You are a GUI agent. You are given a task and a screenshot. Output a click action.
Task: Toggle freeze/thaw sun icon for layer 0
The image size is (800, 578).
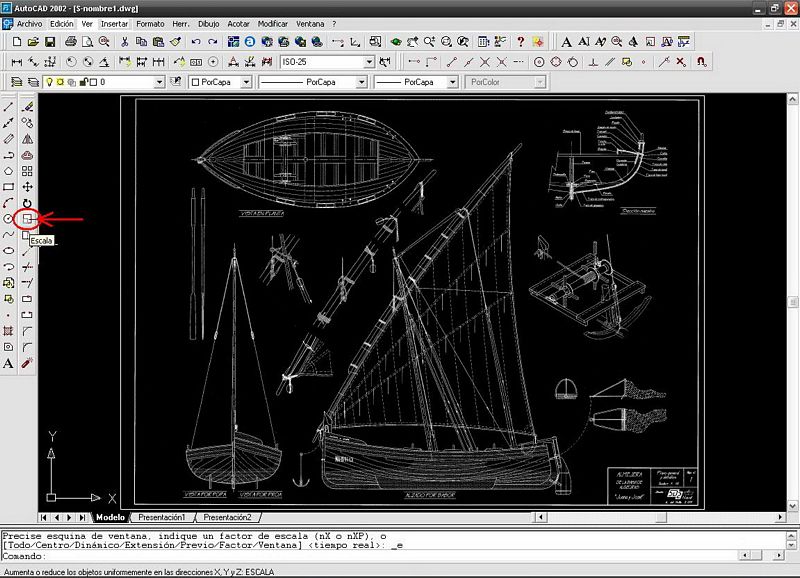[x=60, y=82]
